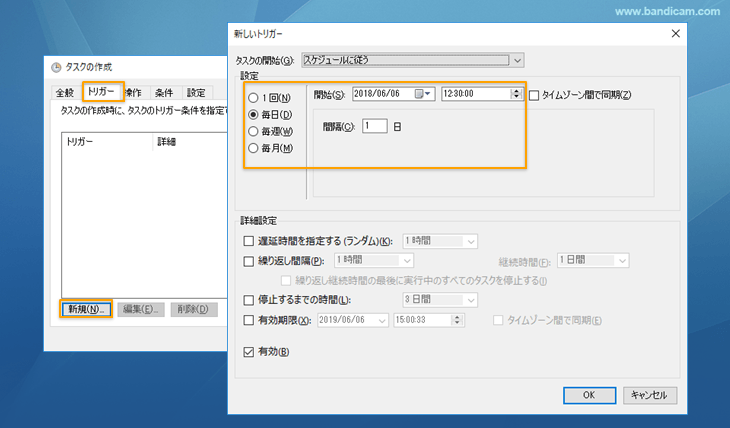
Task: Select the 毎週 radio button
Action: [253, 131]
